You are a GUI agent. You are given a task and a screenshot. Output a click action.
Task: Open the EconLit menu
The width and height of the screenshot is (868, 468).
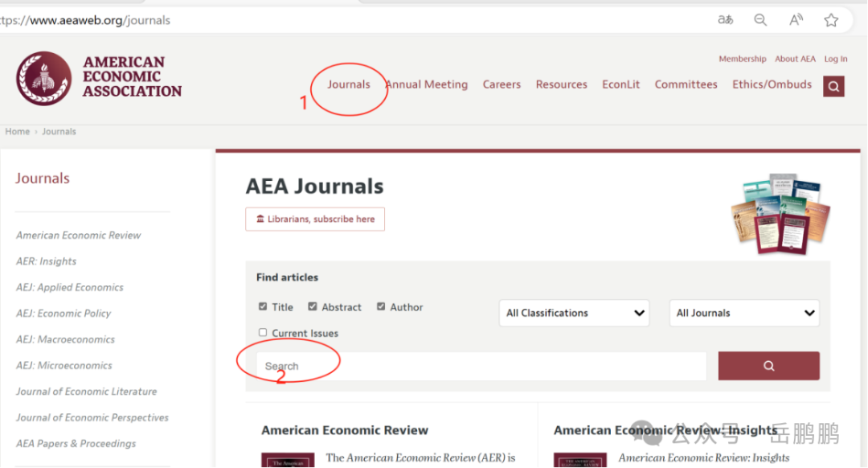pos(621,84)
